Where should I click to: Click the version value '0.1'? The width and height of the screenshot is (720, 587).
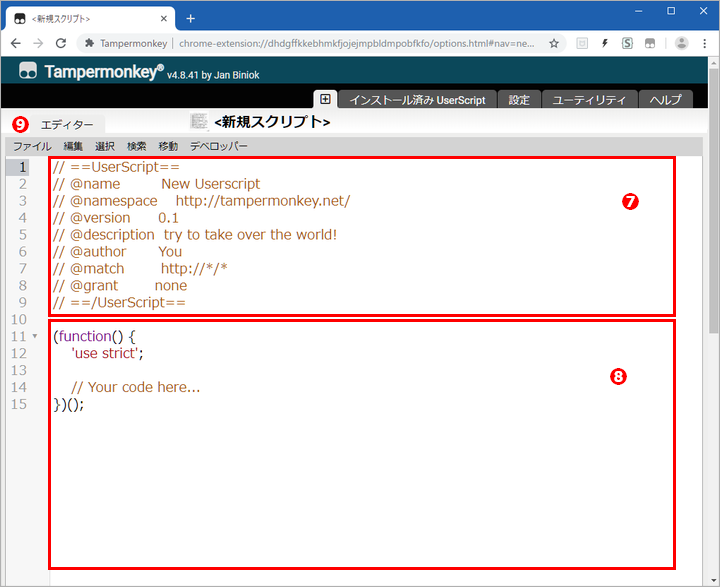168,218
